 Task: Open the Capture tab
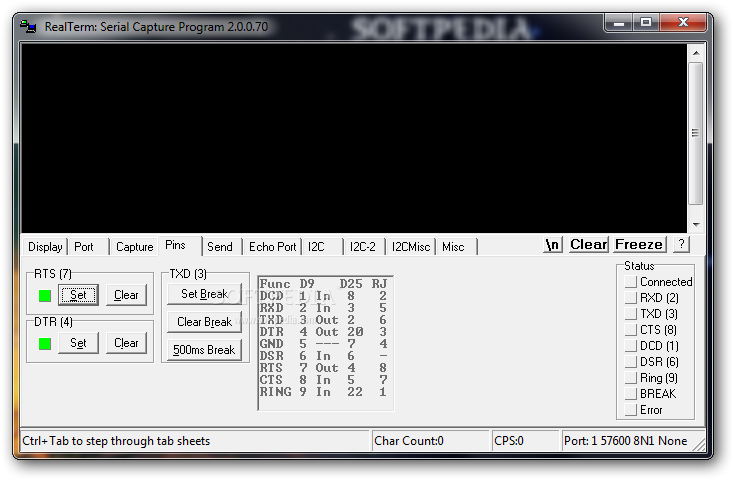[134, 247]
